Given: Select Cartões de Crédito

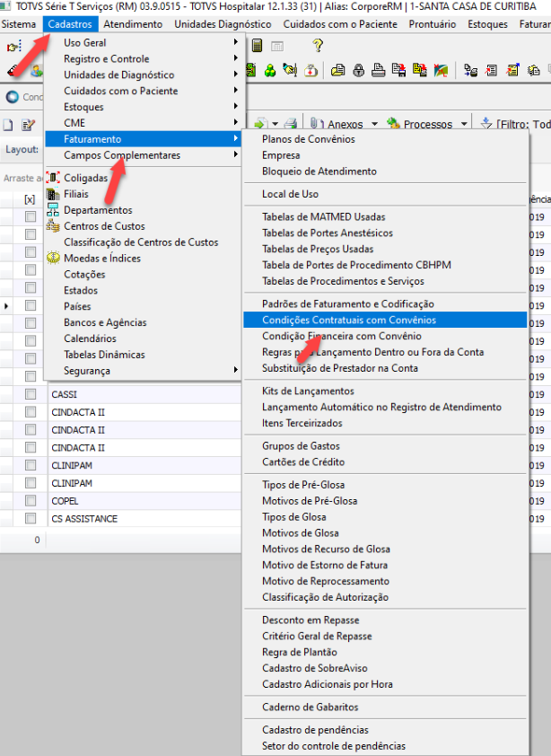Looking at the screenshot, I should (x=385, y=462).
